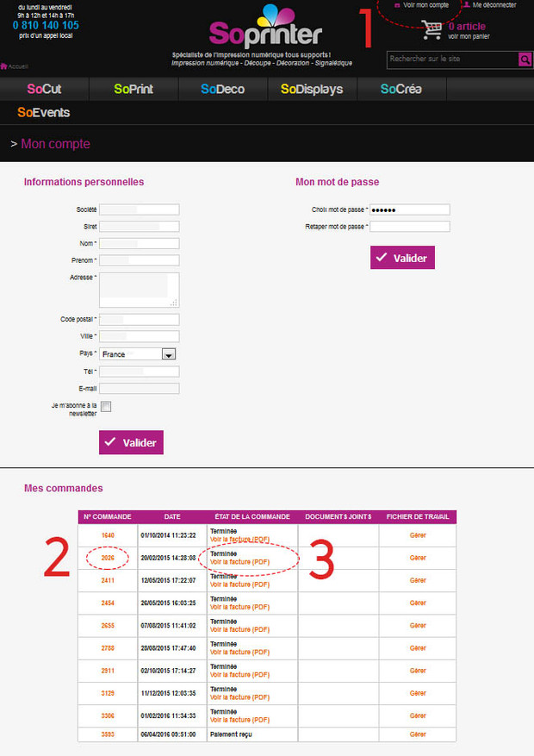
Task: Open order number 2655
Action: point(108,625)
